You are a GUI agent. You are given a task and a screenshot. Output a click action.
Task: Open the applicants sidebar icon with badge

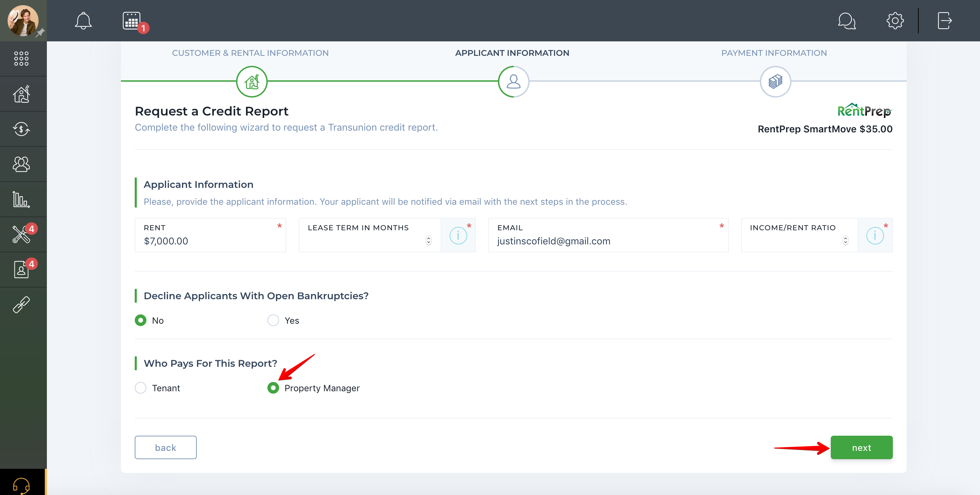(21, 269)
